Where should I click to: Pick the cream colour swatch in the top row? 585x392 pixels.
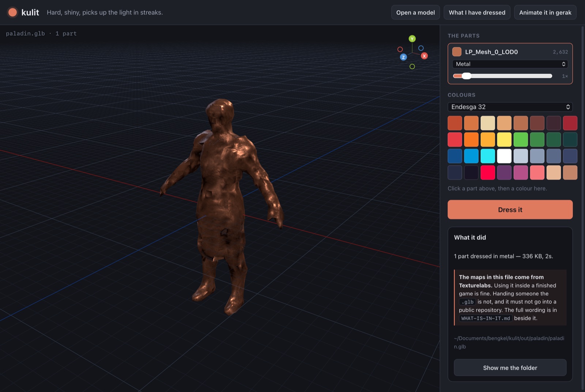(x=488, y=123)
